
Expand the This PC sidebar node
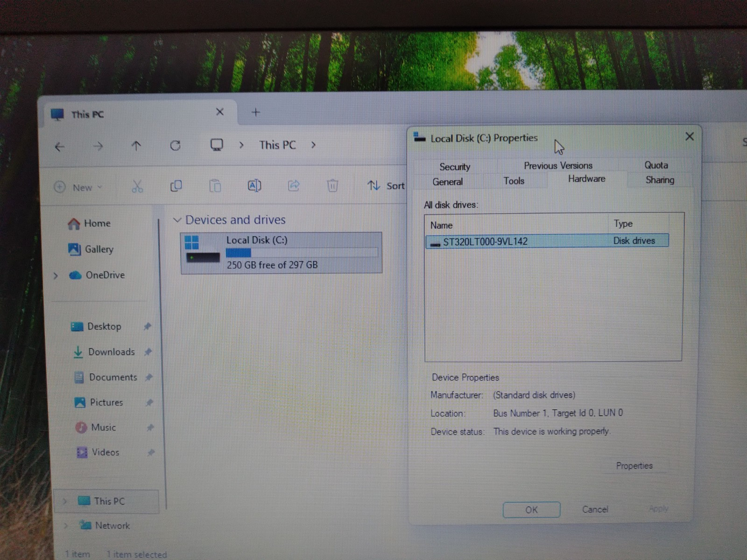pyautogui.click(x=65, y=502)
